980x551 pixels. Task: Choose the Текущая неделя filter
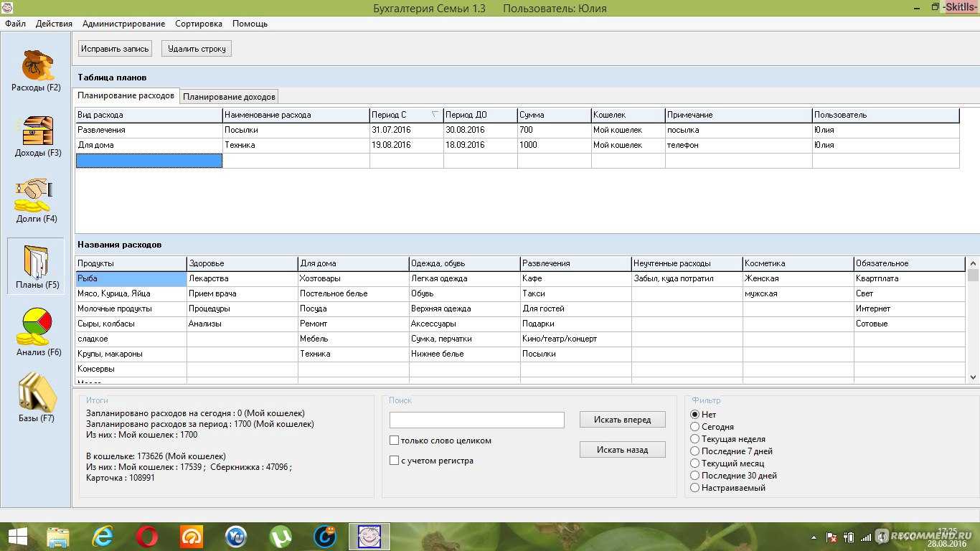pos(694,439)
